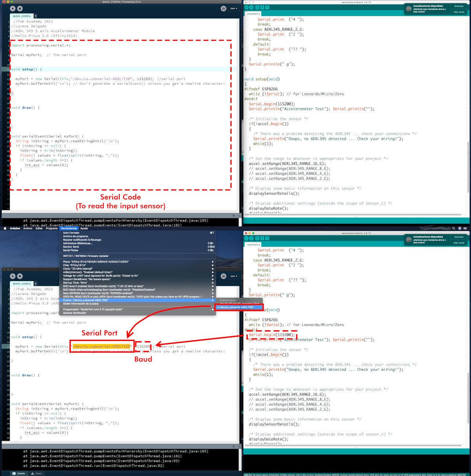Click Upload in Arduino window beside Processing 3.5.4 window
The width and height of the screenshot is (471, 476).
coord(251,7)
